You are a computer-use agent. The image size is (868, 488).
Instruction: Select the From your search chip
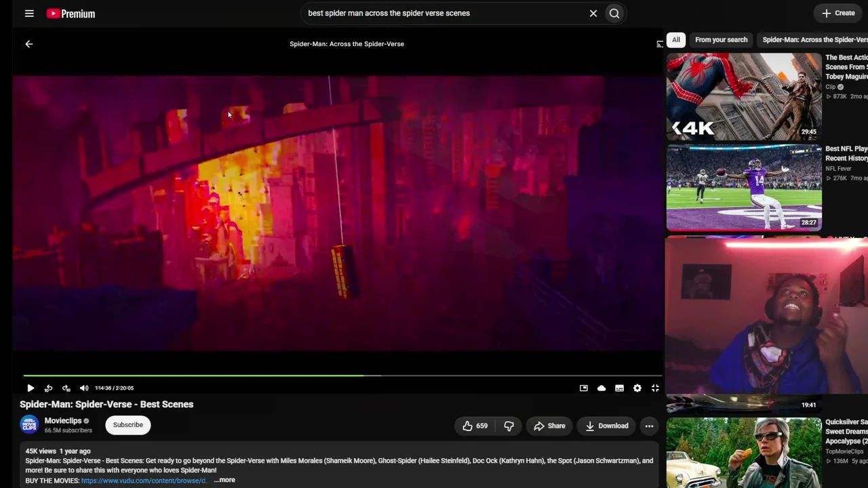tap(722, 40)
